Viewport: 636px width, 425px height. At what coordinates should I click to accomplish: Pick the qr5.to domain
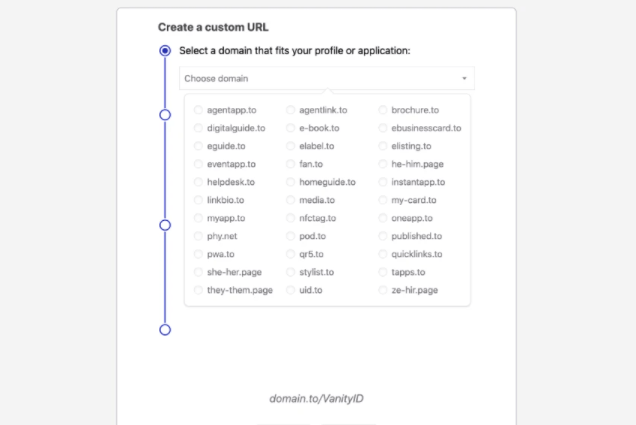click(291, 254)
